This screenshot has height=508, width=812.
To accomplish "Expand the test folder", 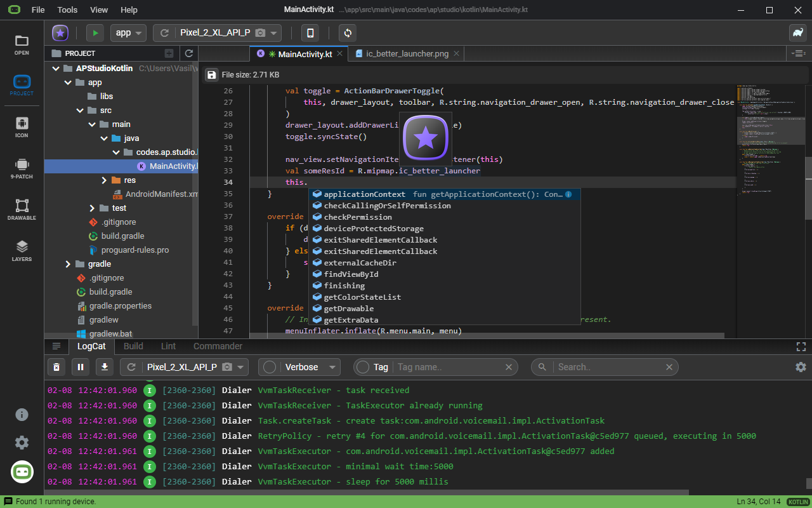I will pyautogui.click(x=92, y=208).
